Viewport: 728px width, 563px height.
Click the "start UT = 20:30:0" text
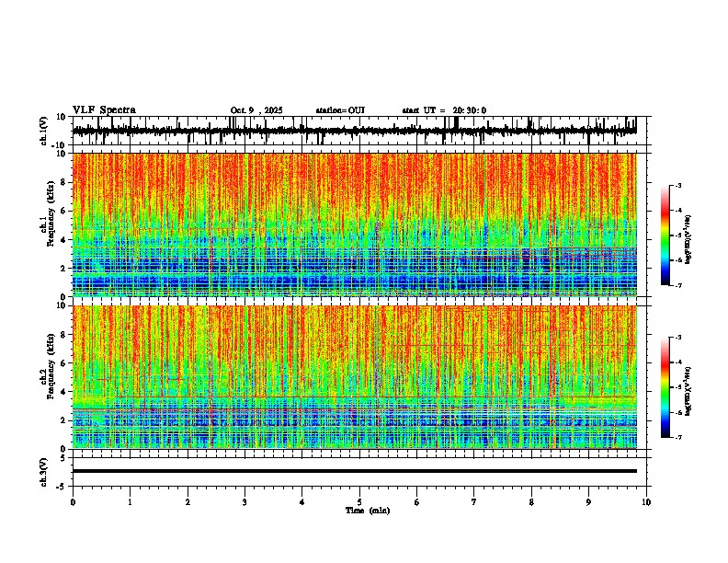444,110
